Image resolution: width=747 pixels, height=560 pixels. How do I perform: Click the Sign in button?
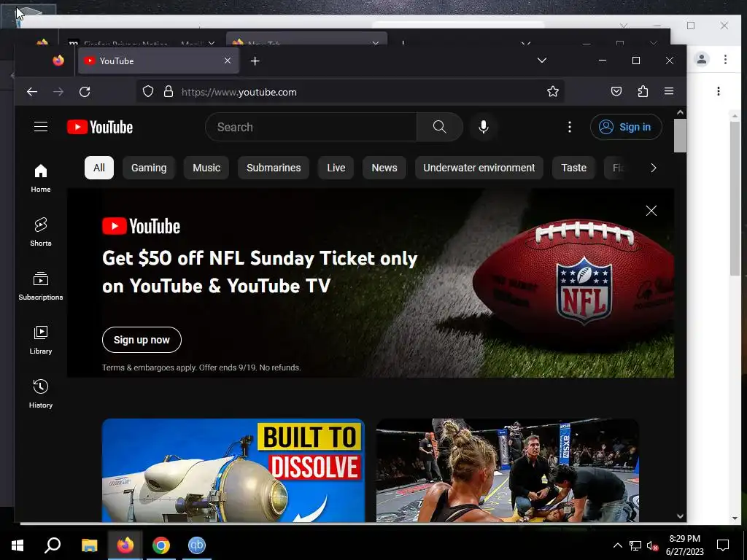click(x=626, y=127)
